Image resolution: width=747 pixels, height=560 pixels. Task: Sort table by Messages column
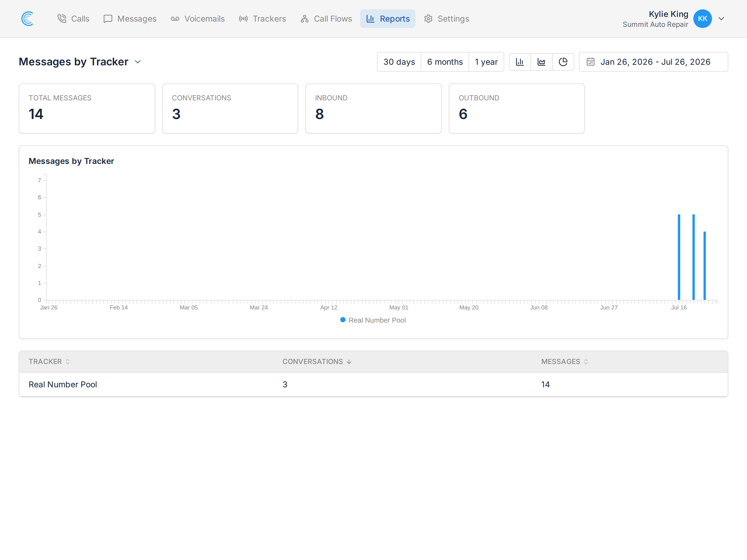click(x=565, y=361)
